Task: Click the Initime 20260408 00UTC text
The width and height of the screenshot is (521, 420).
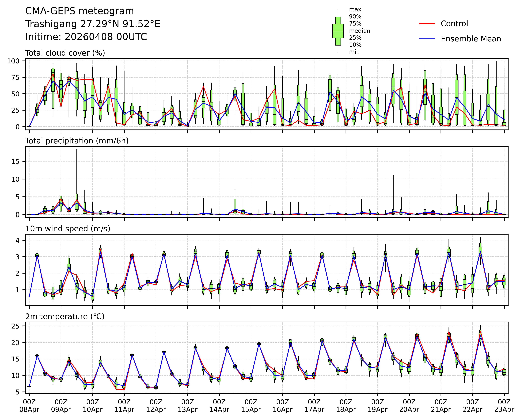Action: tap(86, 37)
